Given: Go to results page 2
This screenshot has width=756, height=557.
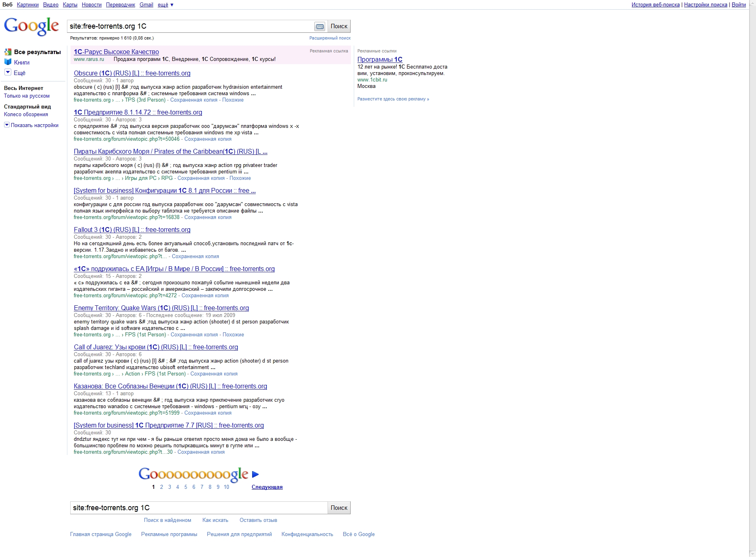Looking at the screenshot, I should (x=161, y=487).
